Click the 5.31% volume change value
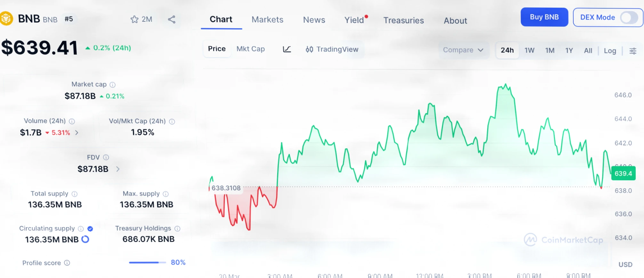644x278 pixels. [58, 132]
